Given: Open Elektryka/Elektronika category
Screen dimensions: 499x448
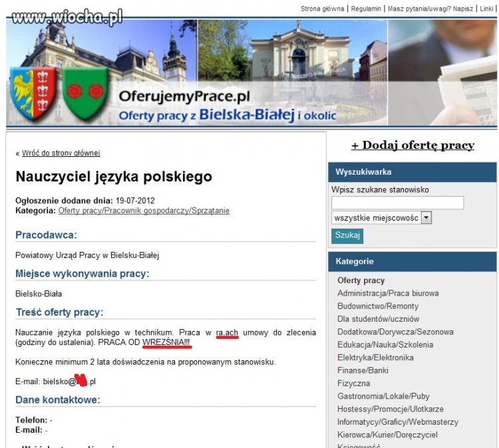Looking at the screenshot, I should [x=375, y=358].
